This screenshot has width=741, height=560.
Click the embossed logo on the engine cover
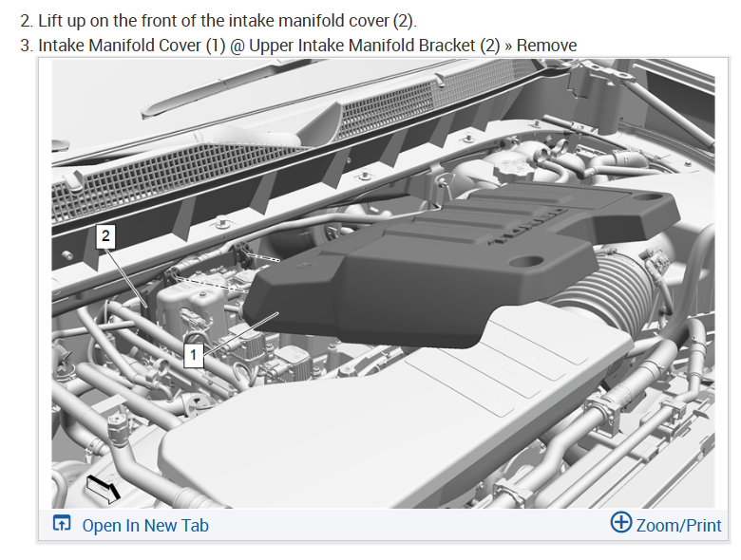(x=527, y=227)
